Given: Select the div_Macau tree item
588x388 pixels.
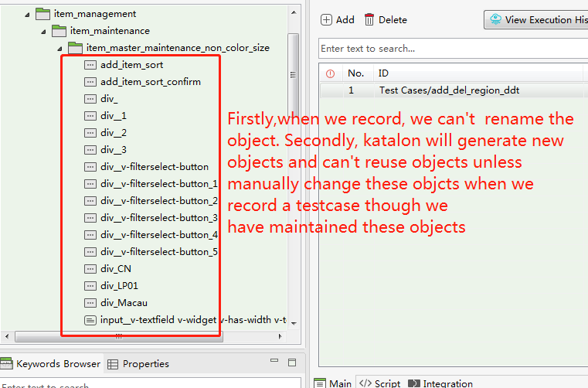Looking at the screenshot, I should [124, 303].
